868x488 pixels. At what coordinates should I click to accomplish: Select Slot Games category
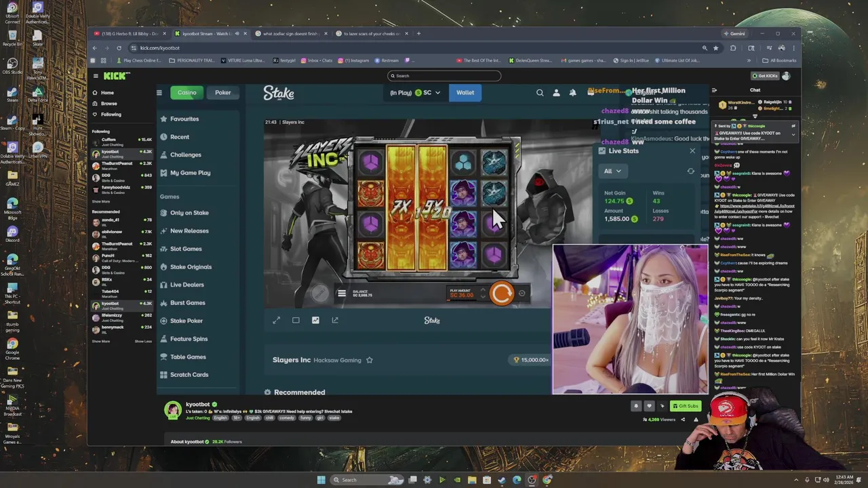pyautogui.click(x=181, y=249)
